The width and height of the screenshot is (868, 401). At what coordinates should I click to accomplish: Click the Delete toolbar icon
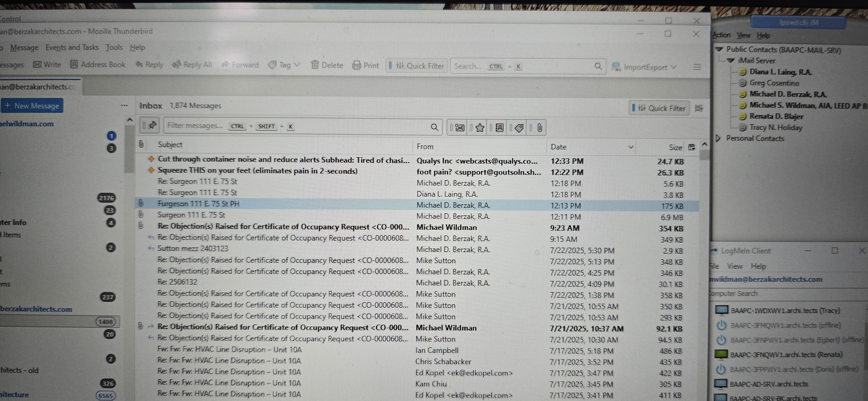point(327,65)
